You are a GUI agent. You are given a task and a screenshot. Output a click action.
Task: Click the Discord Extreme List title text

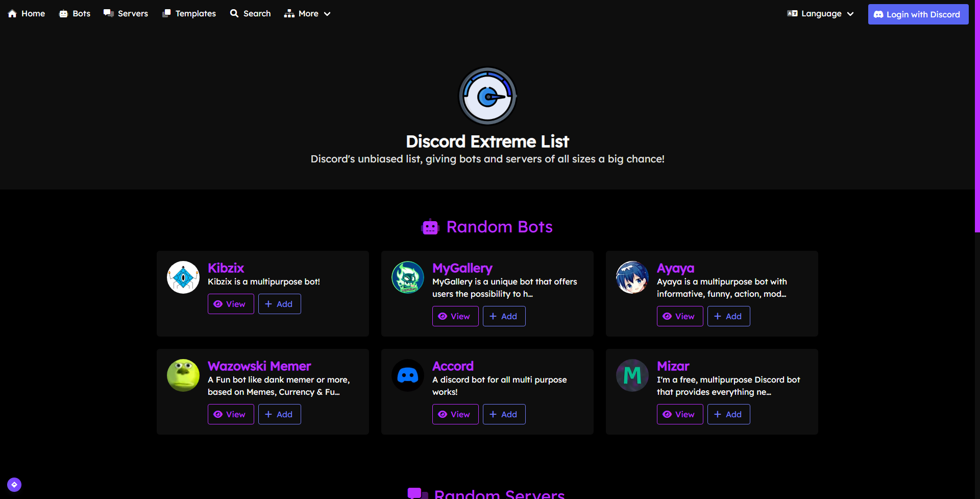coord(487,141)
